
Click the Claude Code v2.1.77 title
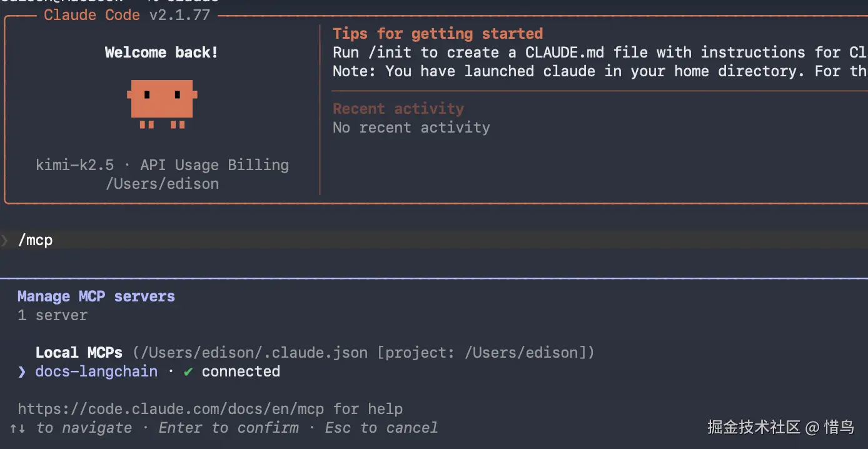point(126,15)
